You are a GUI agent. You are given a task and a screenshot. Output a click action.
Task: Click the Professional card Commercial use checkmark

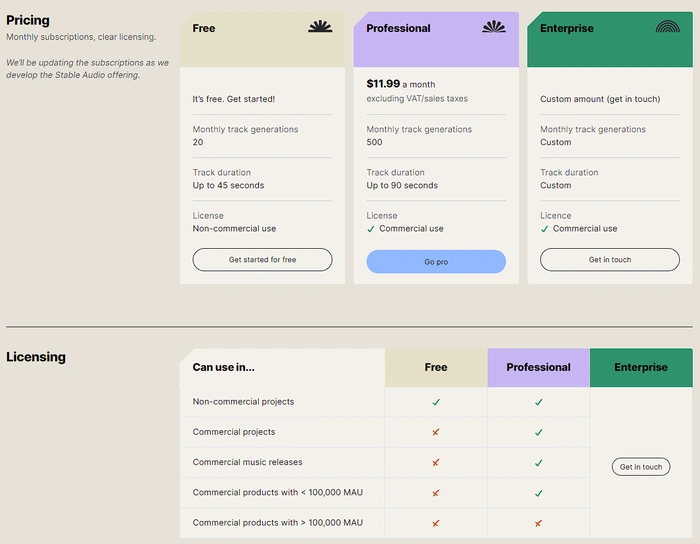pos(371,229)
